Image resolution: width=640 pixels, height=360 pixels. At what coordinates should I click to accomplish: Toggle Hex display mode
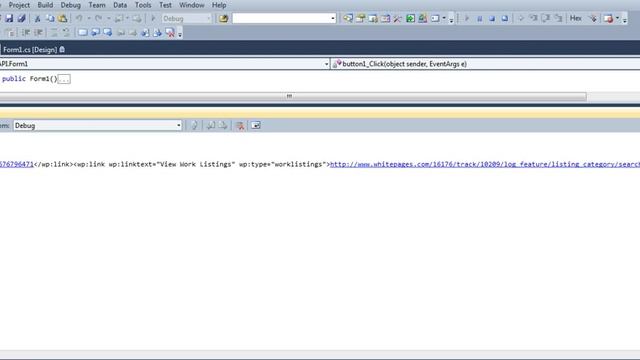click(576, 18)
